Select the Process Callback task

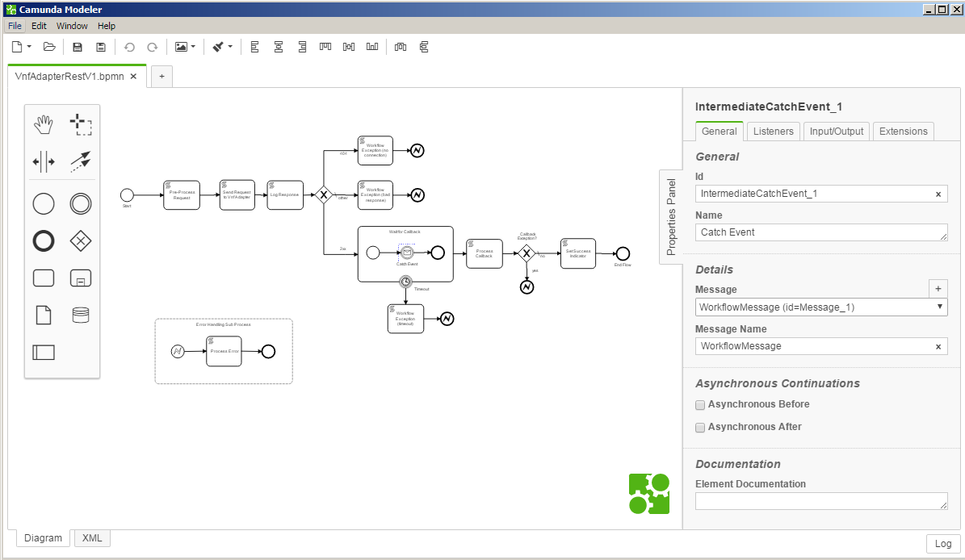pos(485,253)
